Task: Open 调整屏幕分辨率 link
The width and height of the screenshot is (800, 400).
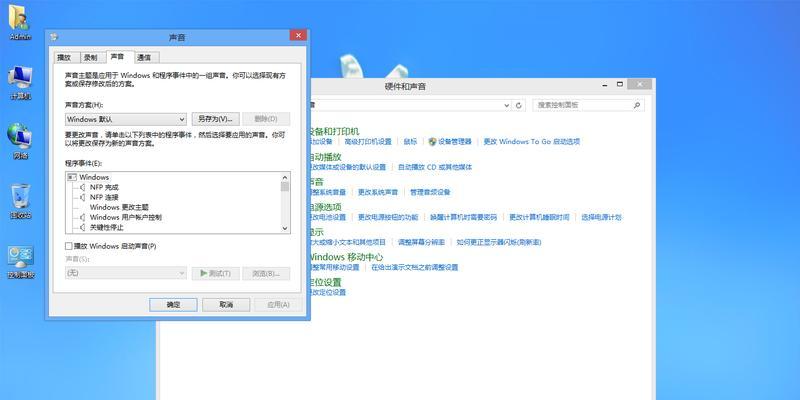Action: tap(421, 242)
